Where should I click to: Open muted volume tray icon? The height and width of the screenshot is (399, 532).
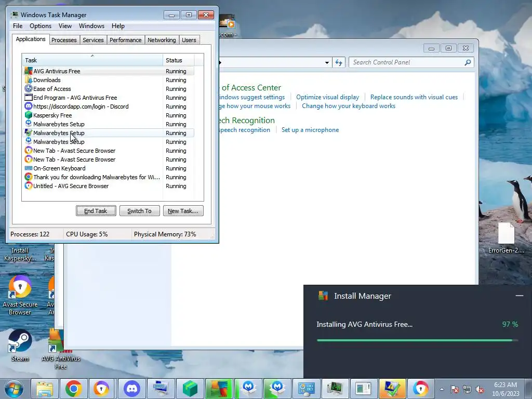pyautogui.click(x=480, y=389)
